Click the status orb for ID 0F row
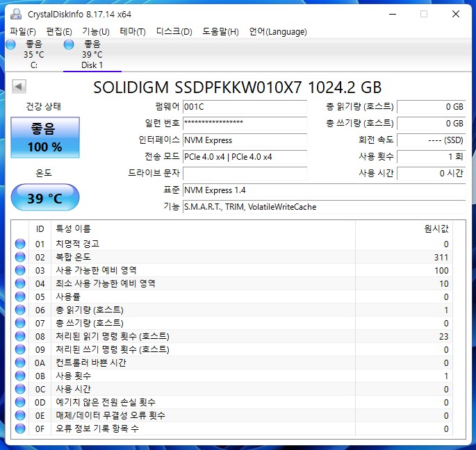This screenshot has height=450, width=476. pyautogui.click(x=20, y=428)
